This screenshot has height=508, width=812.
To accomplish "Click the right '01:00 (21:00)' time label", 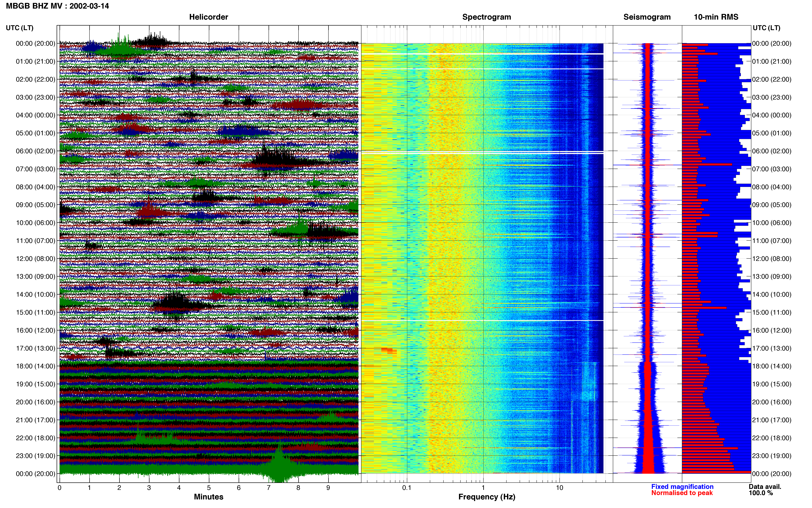I will tap(772, 61).
